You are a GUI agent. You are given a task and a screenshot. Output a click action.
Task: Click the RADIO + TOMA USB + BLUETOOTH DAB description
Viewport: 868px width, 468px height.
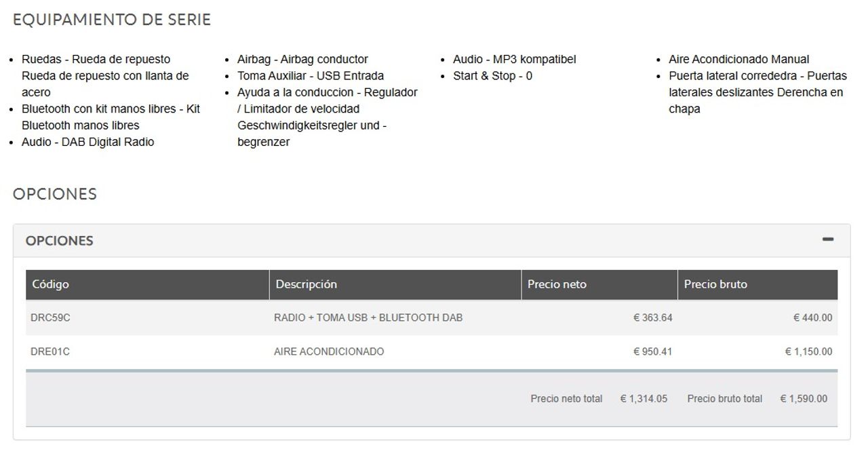[368, 317]
